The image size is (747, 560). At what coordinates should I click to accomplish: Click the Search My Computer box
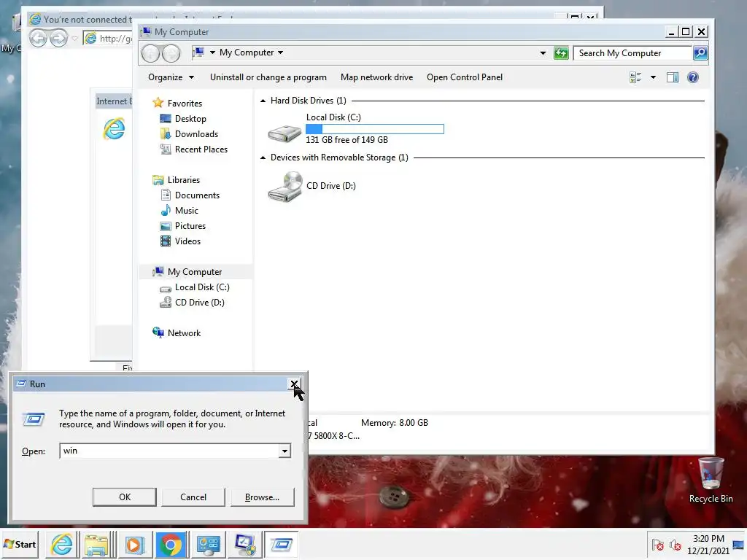633,52
